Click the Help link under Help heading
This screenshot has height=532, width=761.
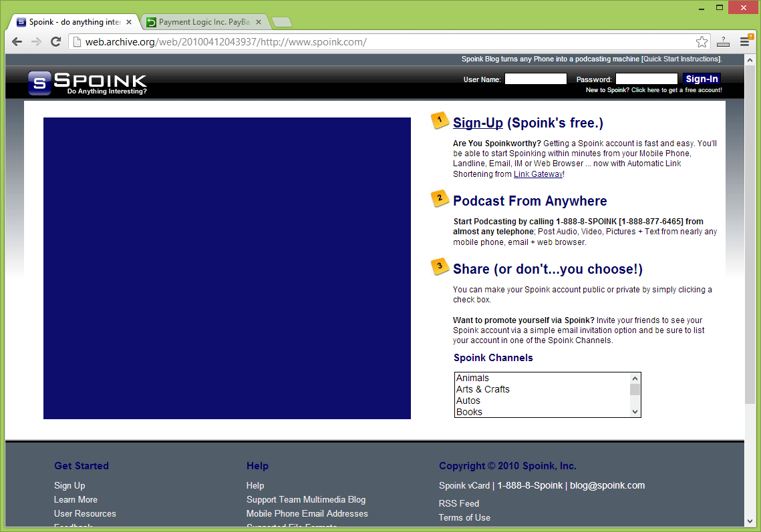click(255, 485)
